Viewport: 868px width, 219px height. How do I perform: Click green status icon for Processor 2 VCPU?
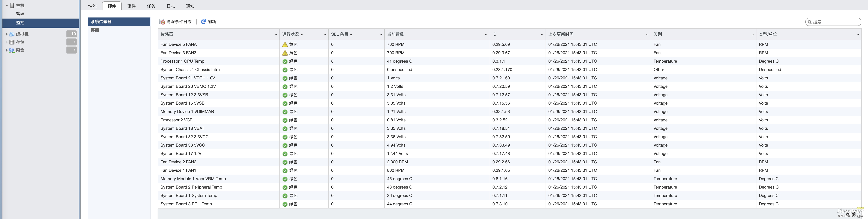(x=285, y=121)
